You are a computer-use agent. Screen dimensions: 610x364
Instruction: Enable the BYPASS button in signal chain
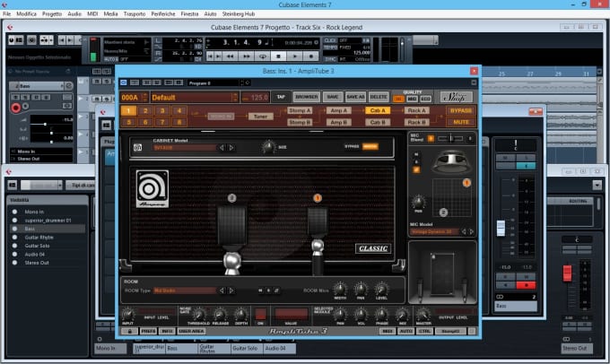click(461, 111)
